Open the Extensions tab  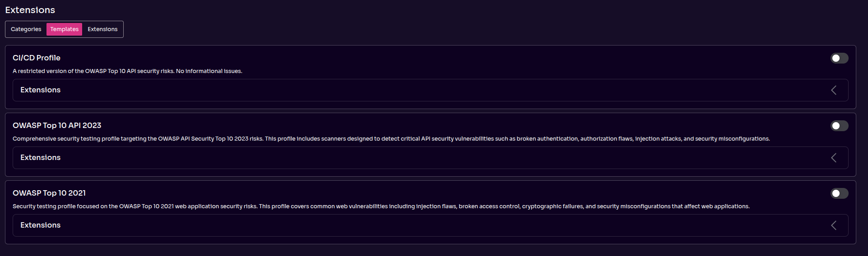click(102, 29)
